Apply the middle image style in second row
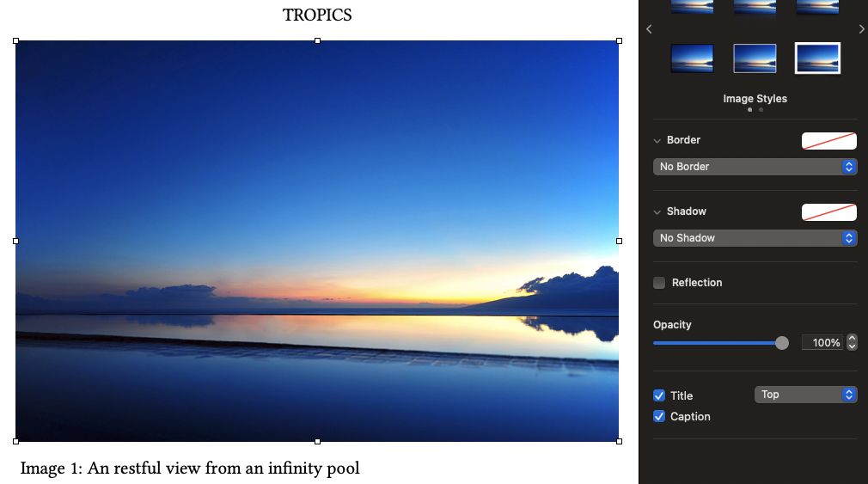 755,58
